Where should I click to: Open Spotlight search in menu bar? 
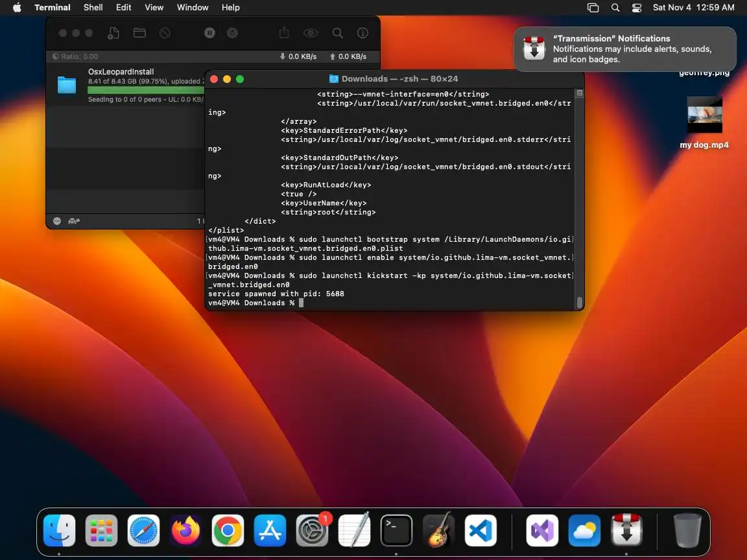(x=615, y=8)
